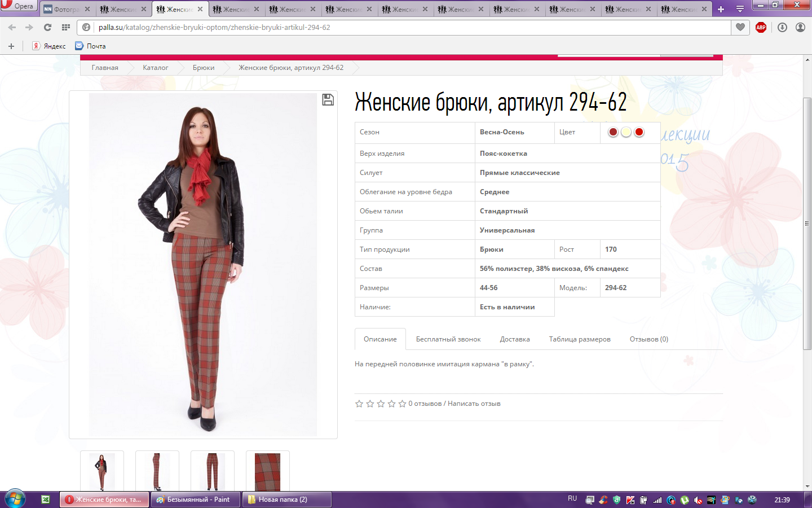Change RU input language in taskbar
The height and width of the screenshot is (508, 812).
coord(572,499)
